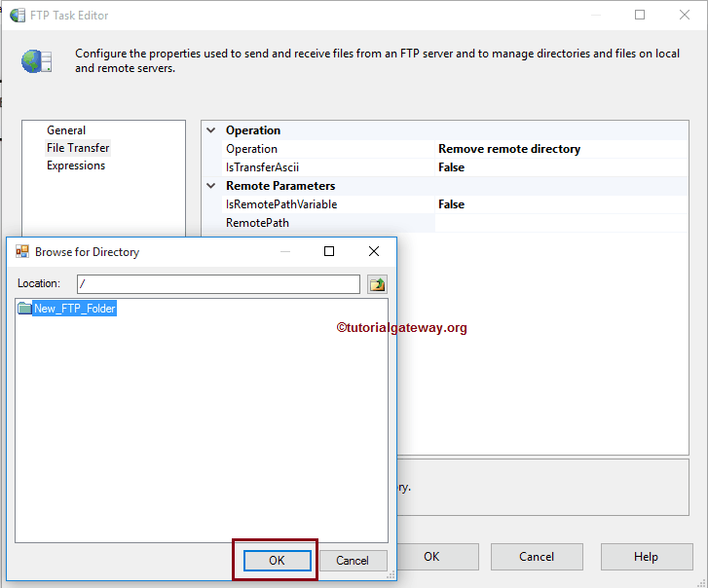Close the Browse for Directory dialog
This screenshot has width=708, height=588.
pos(374,251)
